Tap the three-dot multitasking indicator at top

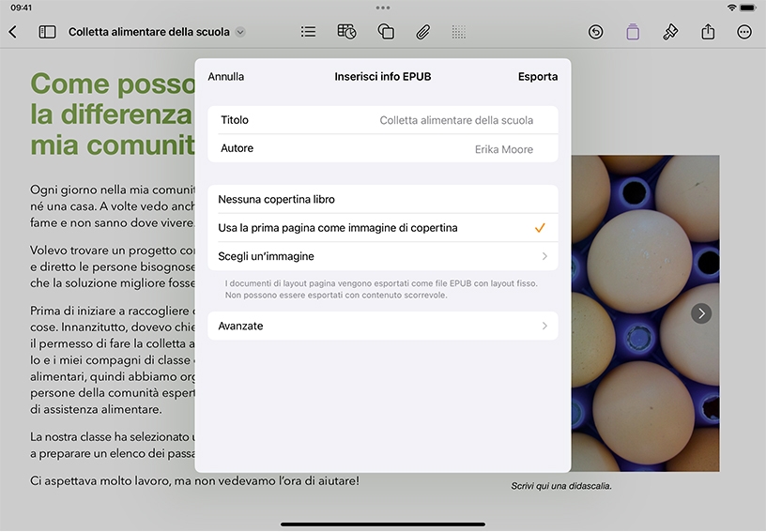pos(383,8)
